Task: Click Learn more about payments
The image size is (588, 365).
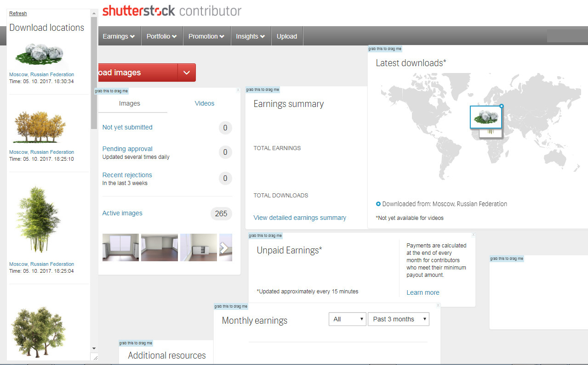Action: coord(422,292)
